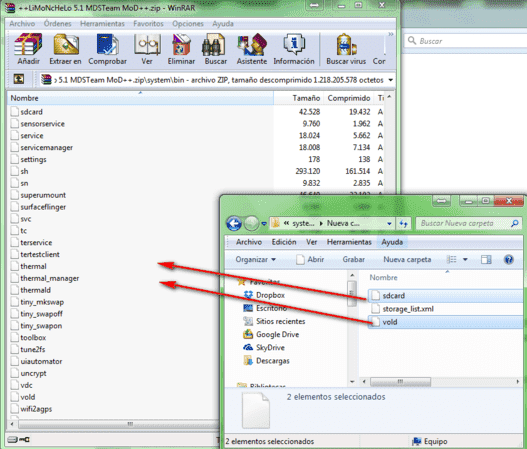This screenshot has width=527, height=449.
Task: Show archive Información icon
Action: [x=294, y=49]
